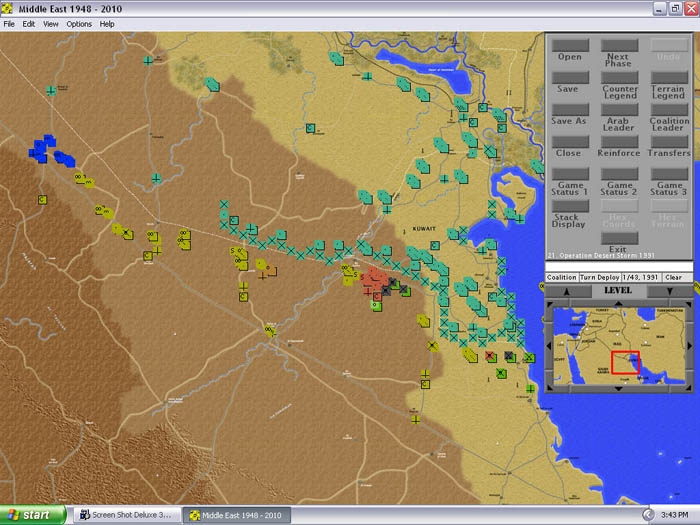Image resolution: width=700 pixels, height=525 pixels.
Task: Select the orange-brown unit counter on map
Action: (x=271, y=271)
